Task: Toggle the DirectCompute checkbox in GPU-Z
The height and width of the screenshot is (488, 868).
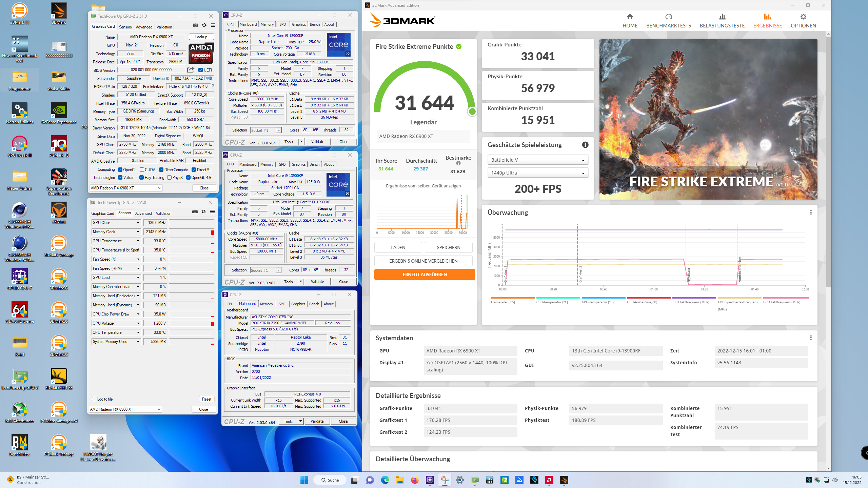Action: tap(161, 170)
